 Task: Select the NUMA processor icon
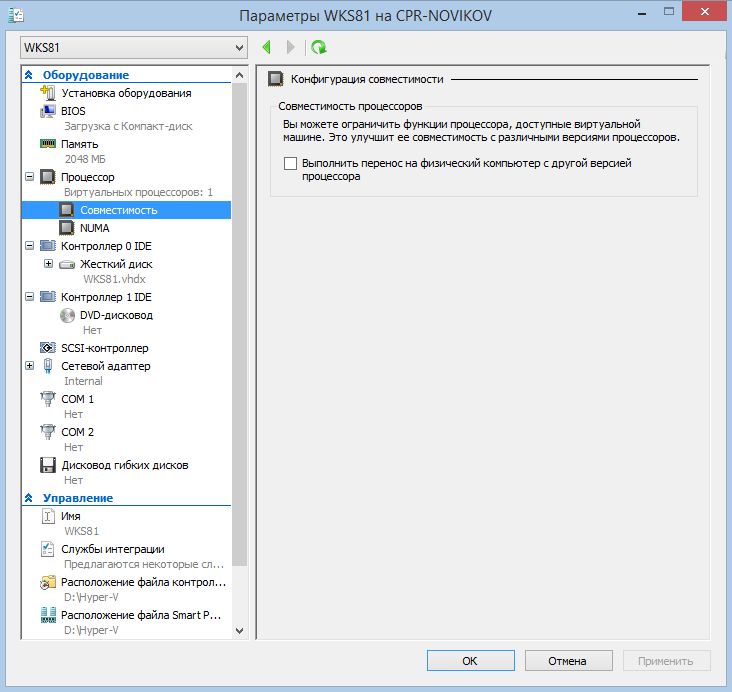coord(67,228)
